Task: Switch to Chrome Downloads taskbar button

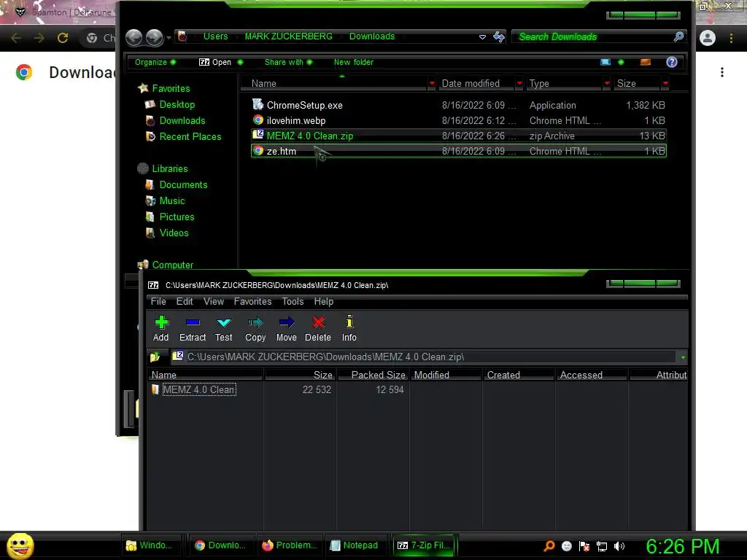Action: (x=221, y=545)
